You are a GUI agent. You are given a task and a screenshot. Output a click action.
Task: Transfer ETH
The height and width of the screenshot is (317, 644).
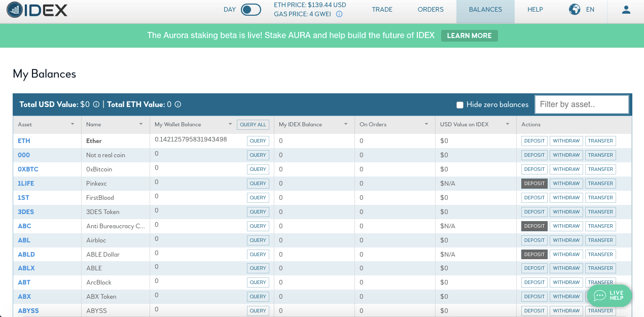601,141
